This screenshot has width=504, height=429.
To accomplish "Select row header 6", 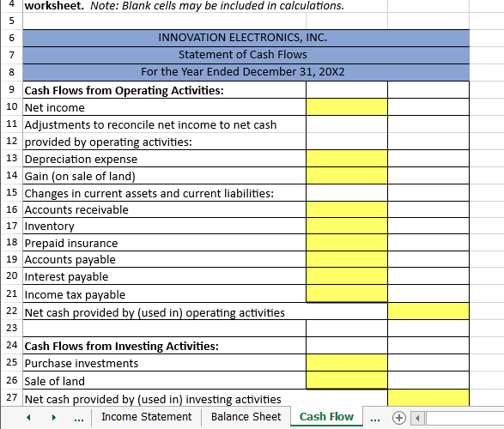I will (x=11, y=38).
